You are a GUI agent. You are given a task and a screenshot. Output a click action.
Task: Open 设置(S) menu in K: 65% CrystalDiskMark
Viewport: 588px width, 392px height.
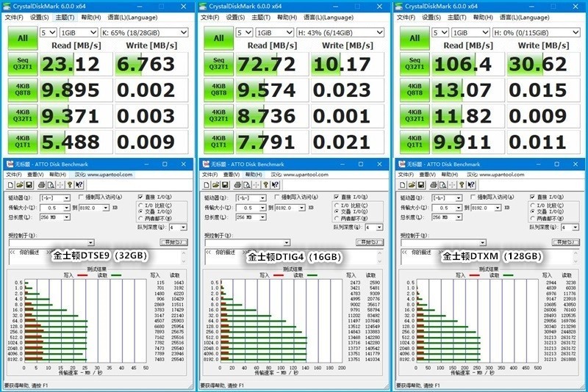tap(39, 17)
